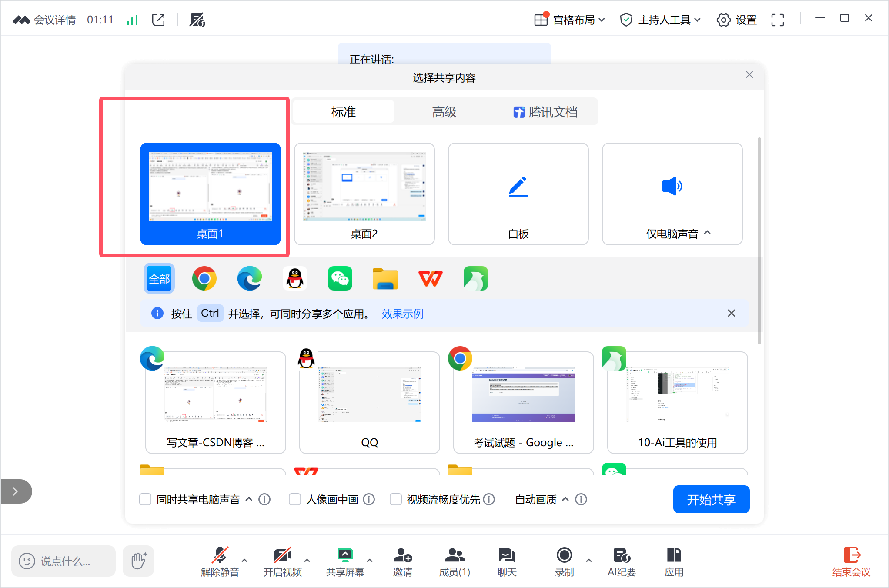
Task: Select the WeChat app filter
Action: pyautogui.click(x=340, y=278)
